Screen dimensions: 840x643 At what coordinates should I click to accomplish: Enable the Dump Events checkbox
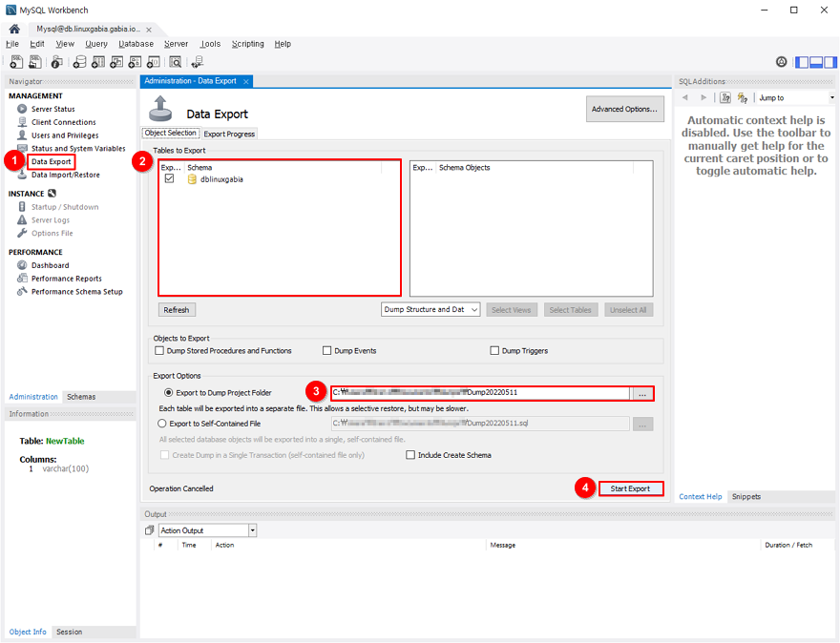point(326,351)
